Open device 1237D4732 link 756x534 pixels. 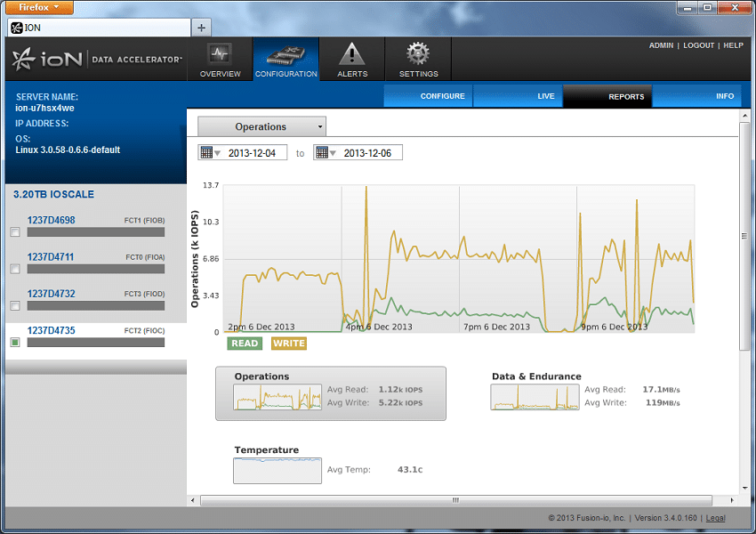[x=51, y=294]
